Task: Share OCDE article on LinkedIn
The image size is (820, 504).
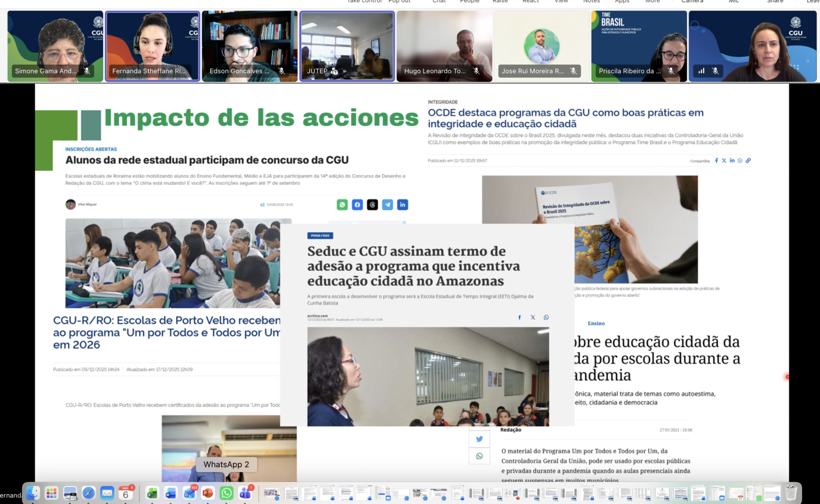Action: click(x=732, y=160)
